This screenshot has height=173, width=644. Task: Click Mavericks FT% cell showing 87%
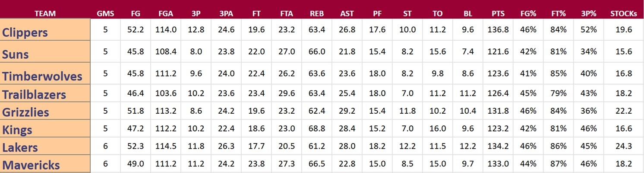[x=559, y=164]
